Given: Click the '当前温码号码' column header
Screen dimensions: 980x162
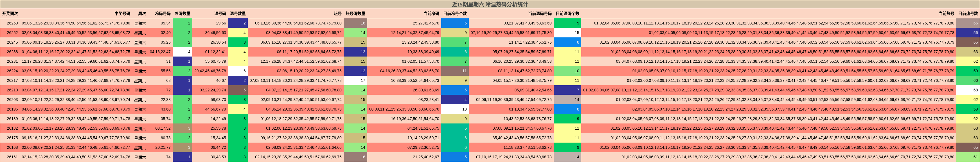Looking at the screenshot, I should coord(539,13).
